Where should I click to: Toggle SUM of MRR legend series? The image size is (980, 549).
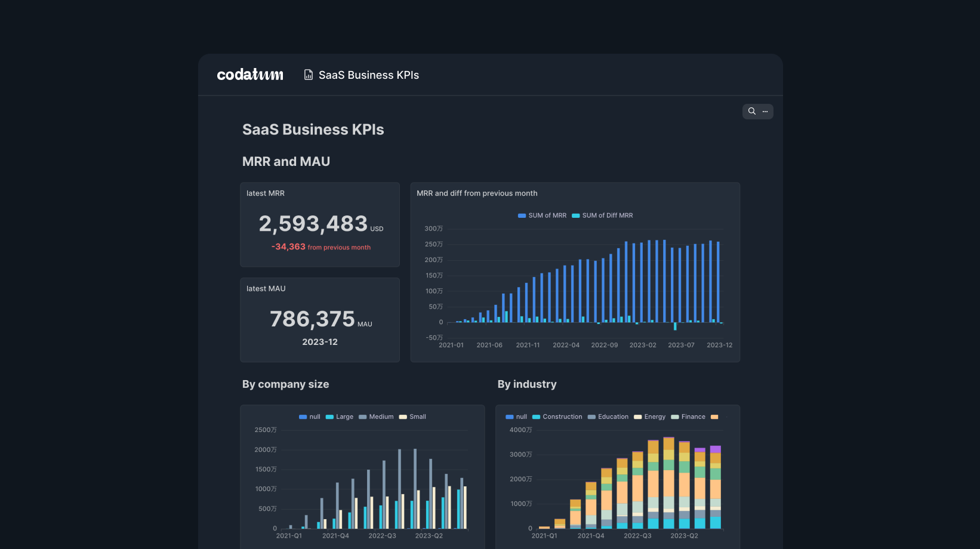pyautogui.click(x=542, y=215)
